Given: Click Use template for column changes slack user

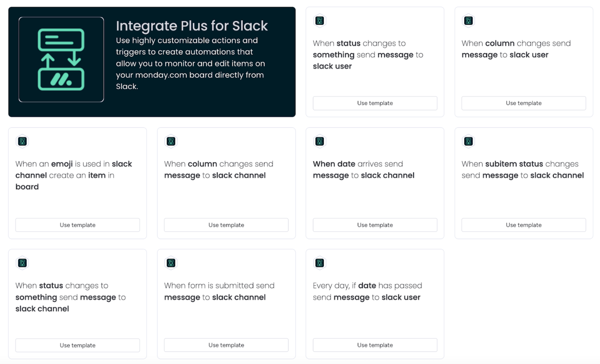Looking at the screenshot, I should (x=523, y=103).
